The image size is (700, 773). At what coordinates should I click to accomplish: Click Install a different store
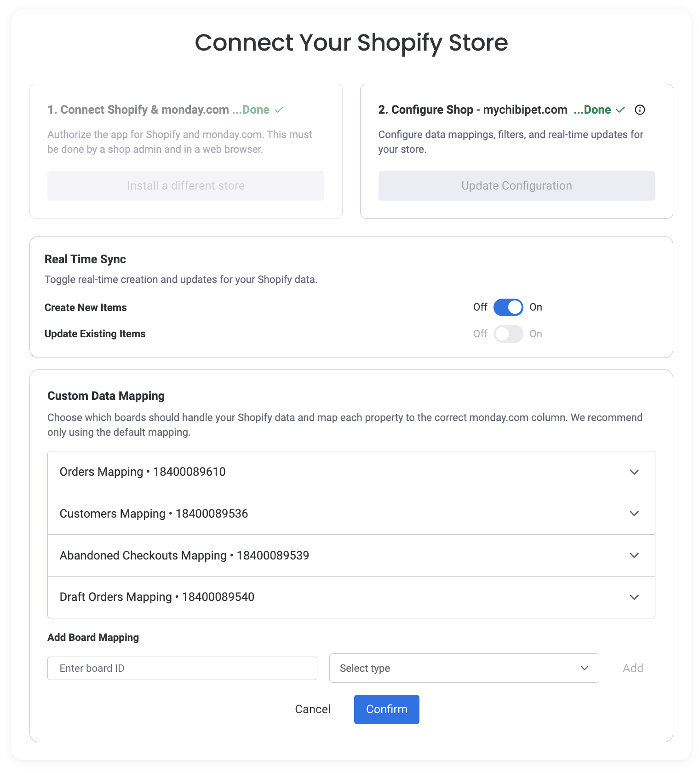click(186, 186)
